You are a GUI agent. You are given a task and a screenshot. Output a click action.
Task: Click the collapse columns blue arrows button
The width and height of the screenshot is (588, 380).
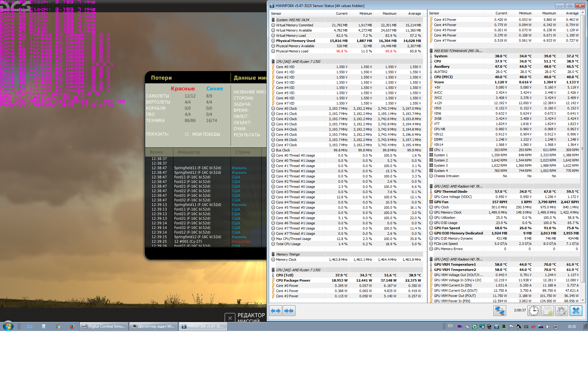coord(289,311)
